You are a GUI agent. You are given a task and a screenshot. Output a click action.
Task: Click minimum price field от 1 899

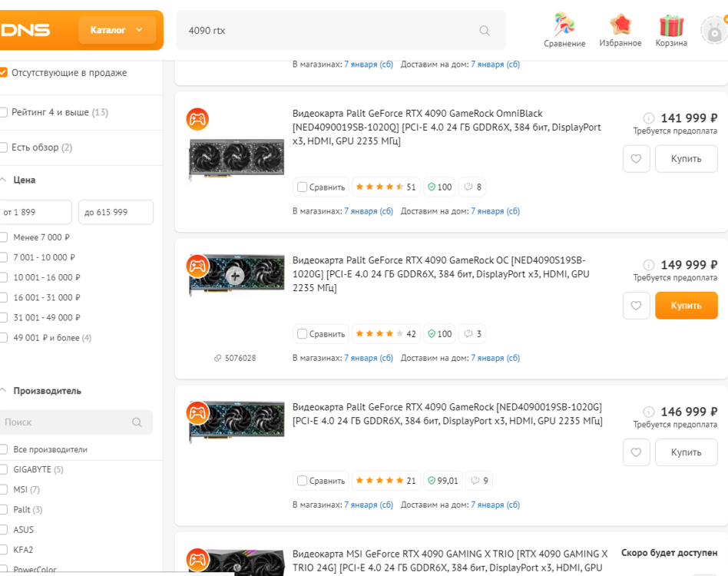35,212
